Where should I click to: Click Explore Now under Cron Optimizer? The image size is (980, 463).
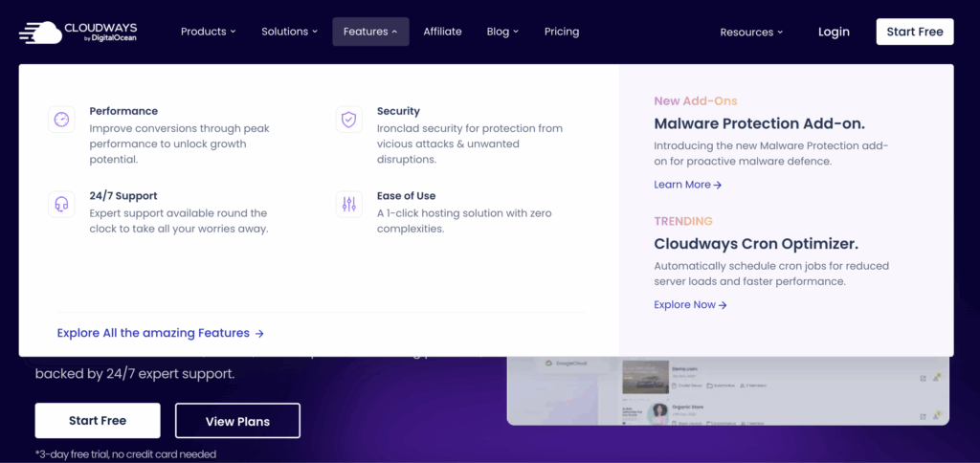(x=691, y=305)
